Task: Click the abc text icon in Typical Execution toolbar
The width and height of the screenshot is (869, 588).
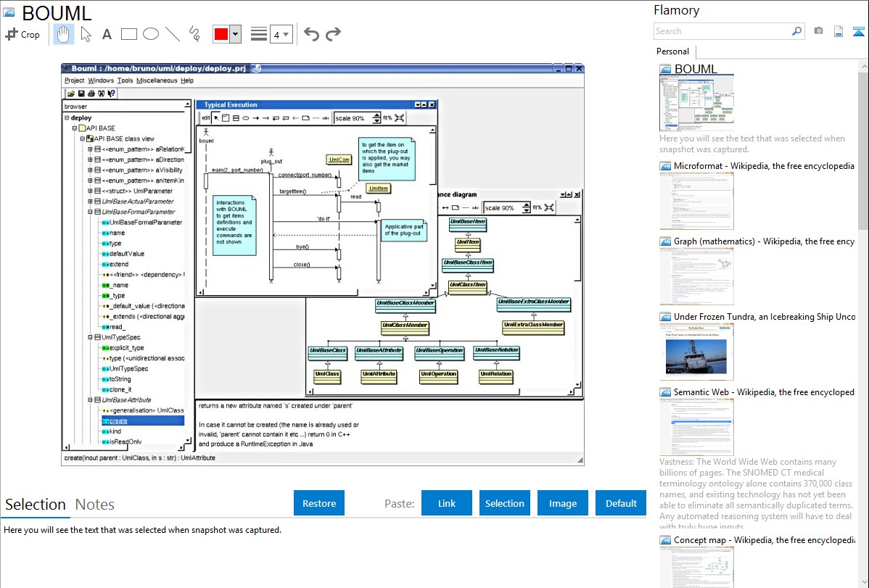Action: tap(325, 118)
